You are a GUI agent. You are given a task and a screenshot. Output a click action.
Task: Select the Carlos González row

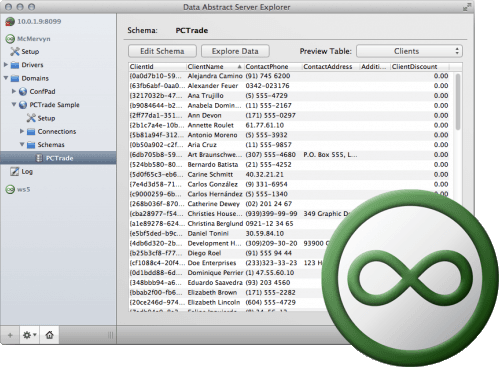click(x=289, y=184)
